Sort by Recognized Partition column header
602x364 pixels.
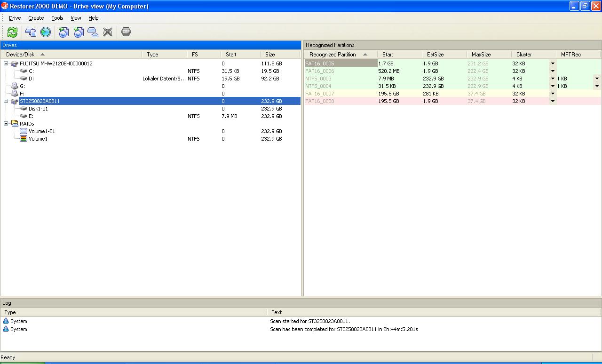[x=341, y=55]
